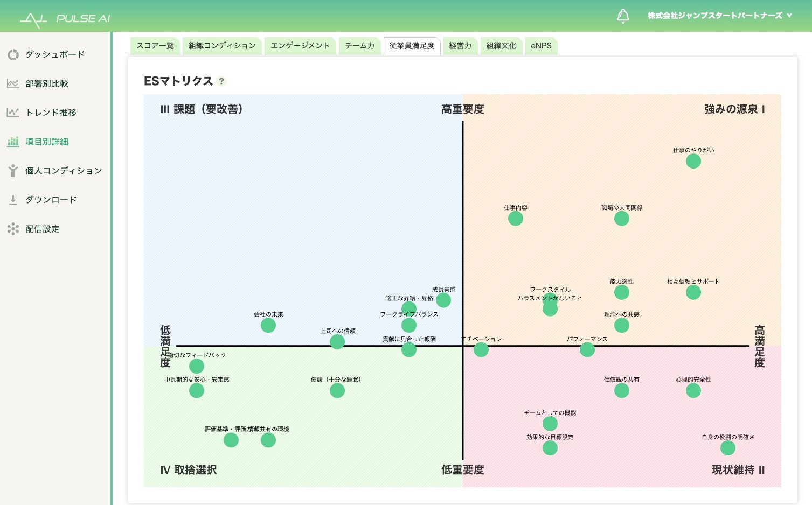Select the 能力適性 data point
The image size is (812, 505).
point(622,292)
